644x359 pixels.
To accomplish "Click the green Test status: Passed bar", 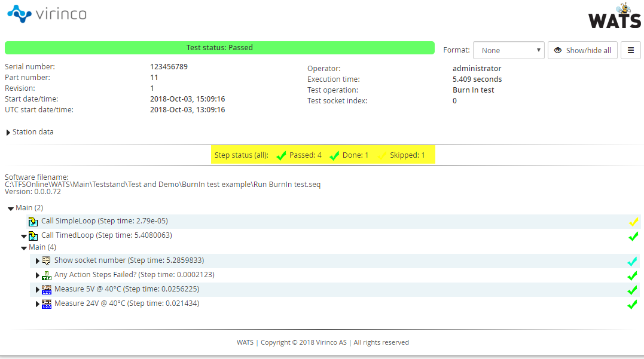I will click(219, 48).
